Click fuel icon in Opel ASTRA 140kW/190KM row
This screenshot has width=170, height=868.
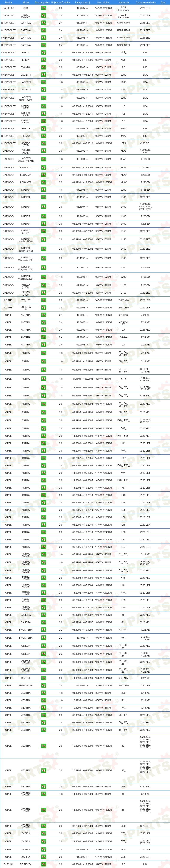pos(44,443)
